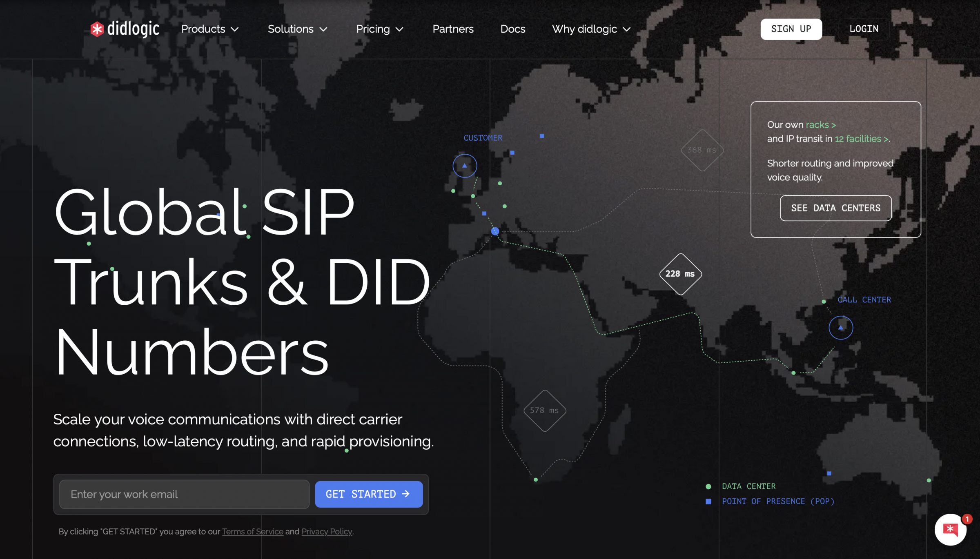Screen dimensions: 980x559
Task: Click the didlogic asterisk logo
Action: pos(97,29)
